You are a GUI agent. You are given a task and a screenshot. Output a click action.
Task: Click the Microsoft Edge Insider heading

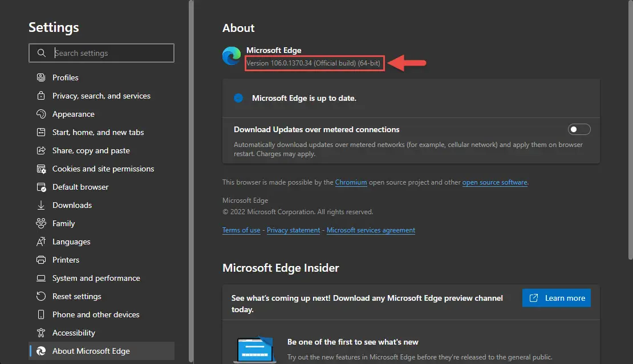pyautogui.click(x=281, y=268)
